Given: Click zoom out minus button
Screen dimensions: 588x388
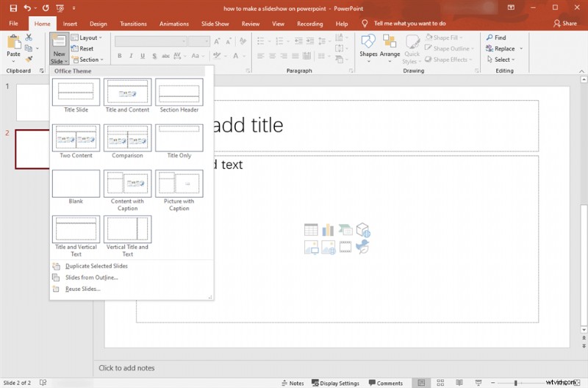Looking at the screenshot, I should pos(493,383).
